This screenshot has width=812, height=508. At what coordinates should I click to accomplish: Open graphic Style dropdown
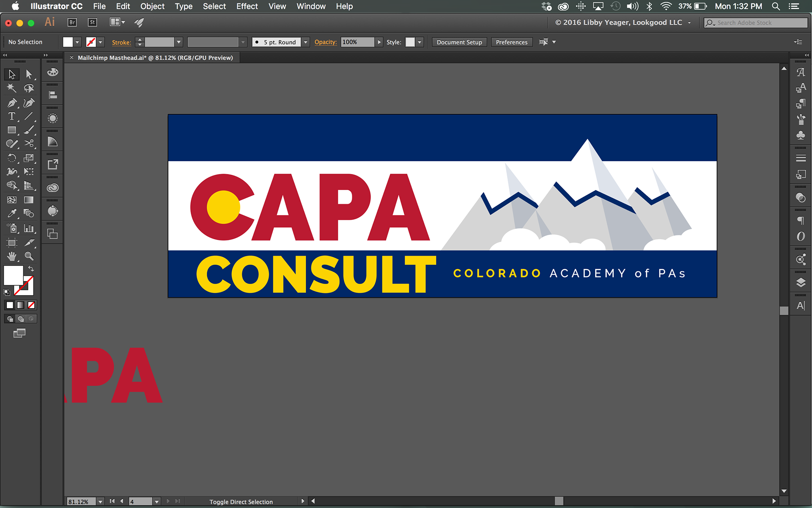420,42
